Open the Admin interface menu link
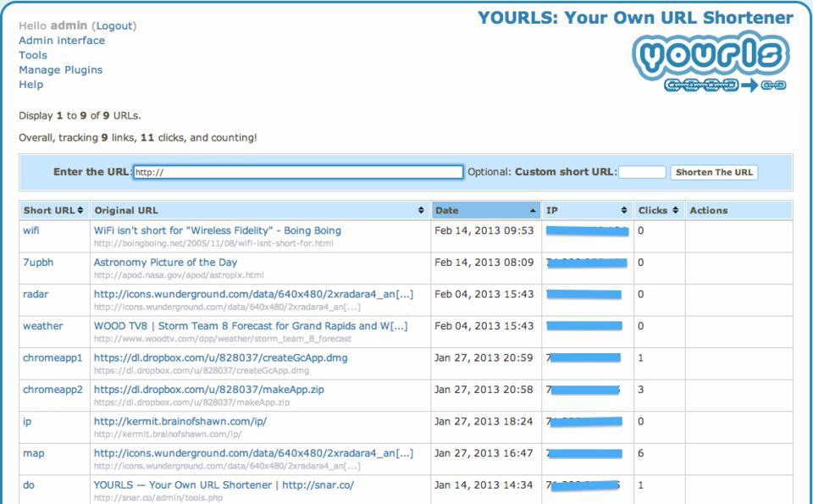The image size is (813, 504). 62,41
